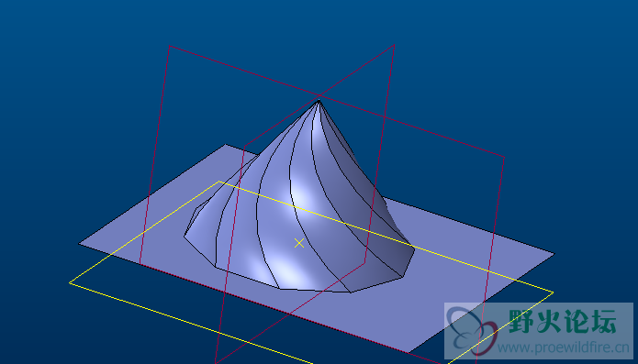Select the red datum plane's topmost right corner
This screenshot has width=638, height=364.
point(394,45)
